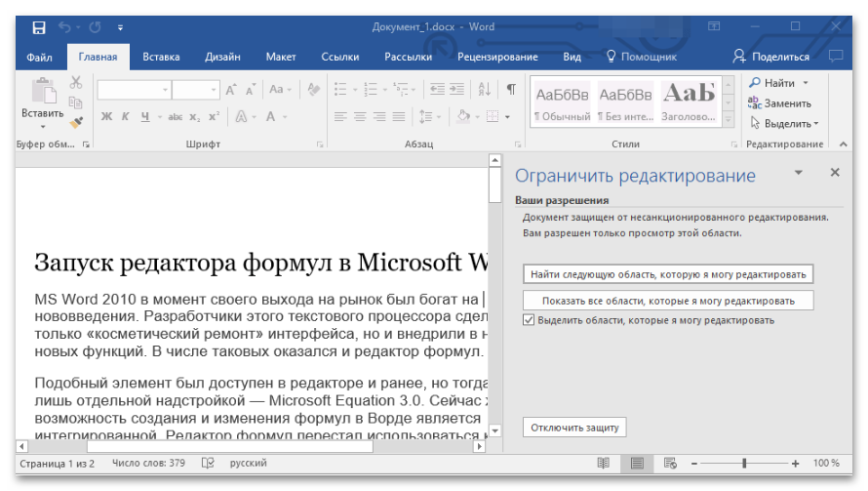
Task: Clear all formatting eraser icon
Action: [x=314, y=89]
